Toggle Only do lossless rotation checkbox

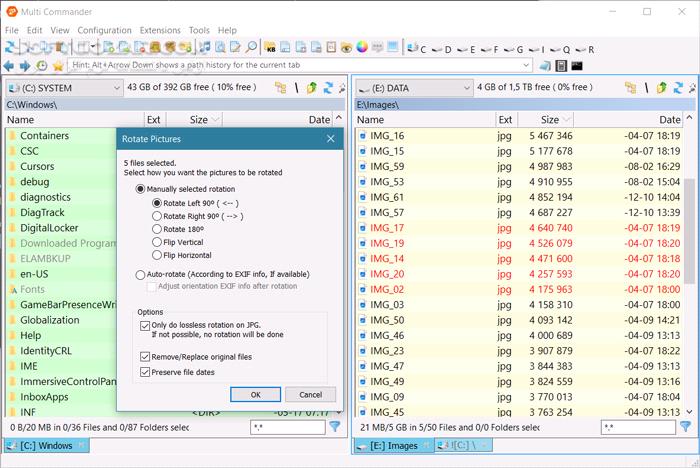(145, 326)
